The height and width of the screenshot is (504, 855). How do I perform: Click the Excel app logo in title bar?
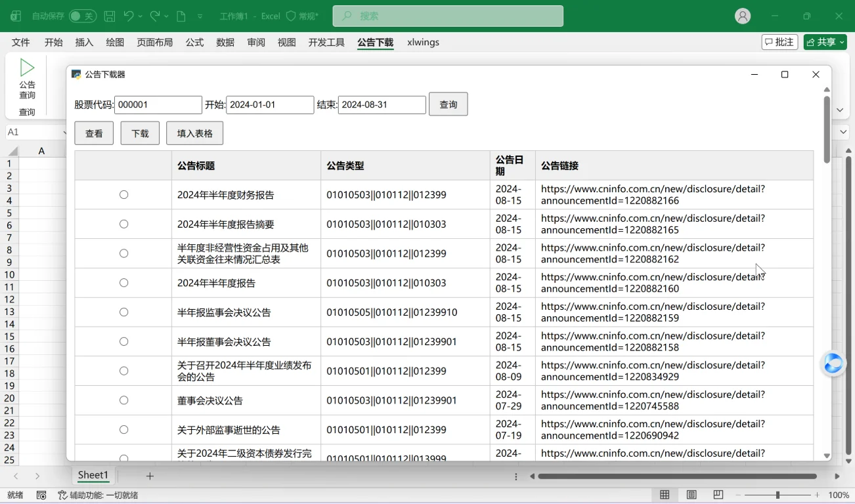click(16, 16)
